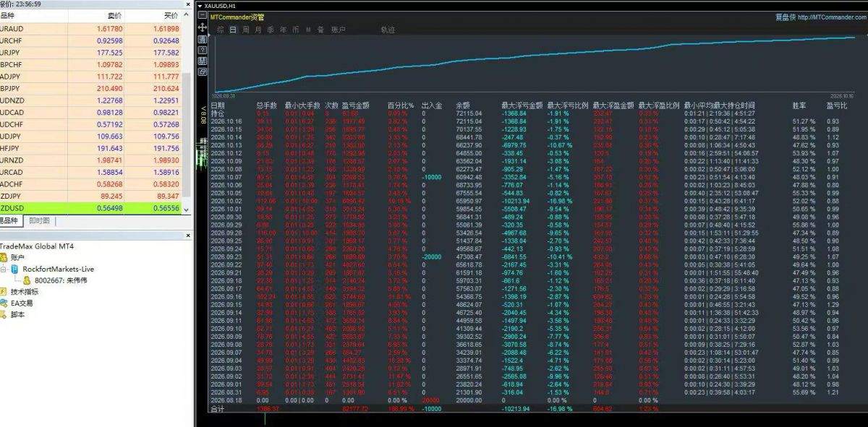Switch to the 即时图 tick chart tab
The image size is (868, 427).
(x=40, y=220)
